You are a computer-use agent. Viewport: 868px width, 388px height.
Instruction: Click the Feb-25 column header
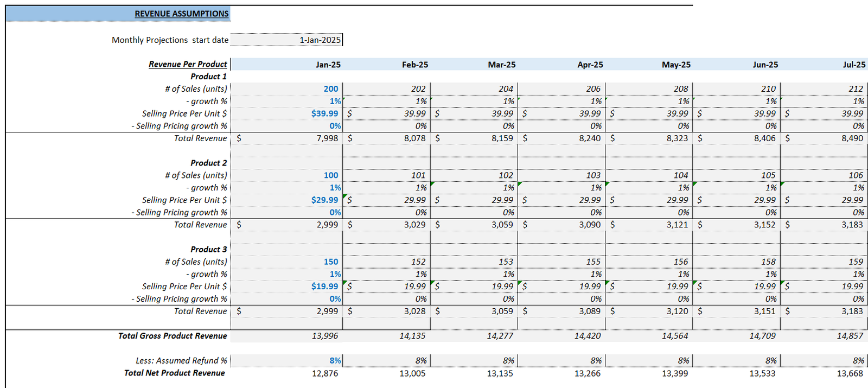[414, 65]
